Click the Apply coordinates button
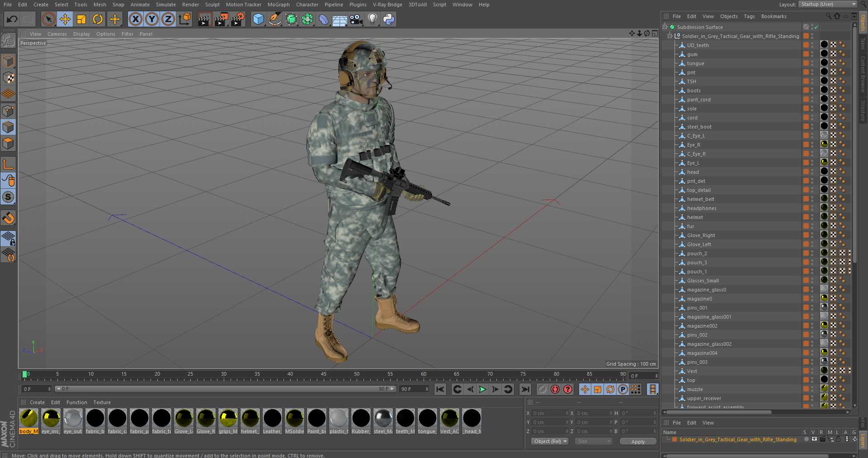The width and height of the screenshot is (868, 458). (x=638, y=442)
